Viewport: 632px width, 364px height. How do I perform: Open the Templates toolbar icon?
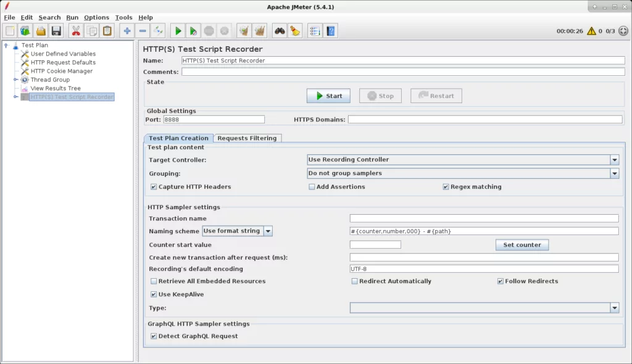[25, 31]
